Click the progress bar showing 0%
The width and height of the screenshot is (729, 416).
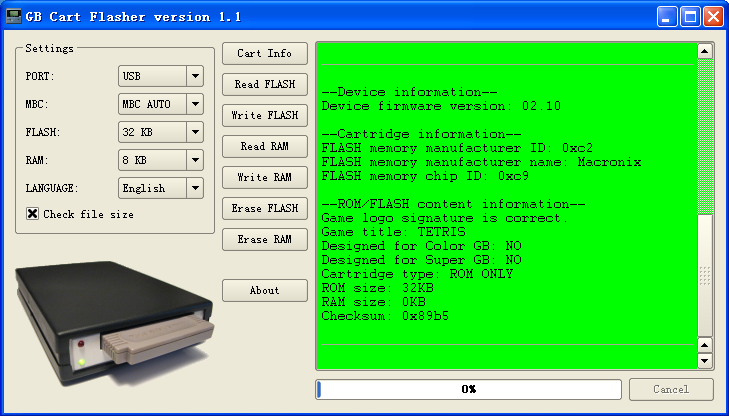point(468,389)
